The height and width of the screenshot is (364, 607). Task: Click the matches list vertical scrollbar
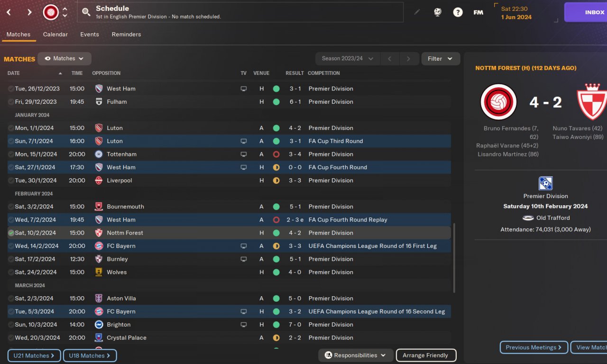(454, 258)
